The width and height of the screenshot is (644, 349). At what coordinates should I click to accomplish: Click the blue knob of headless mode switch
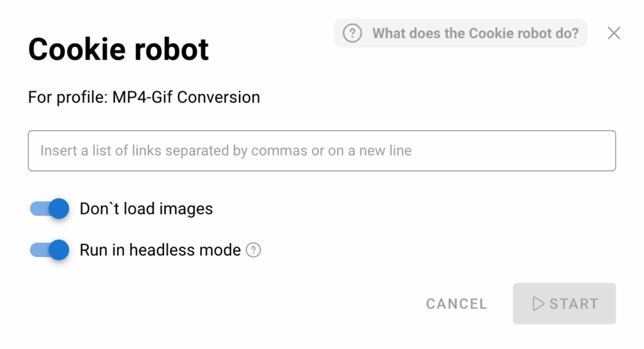coord(58,250)
